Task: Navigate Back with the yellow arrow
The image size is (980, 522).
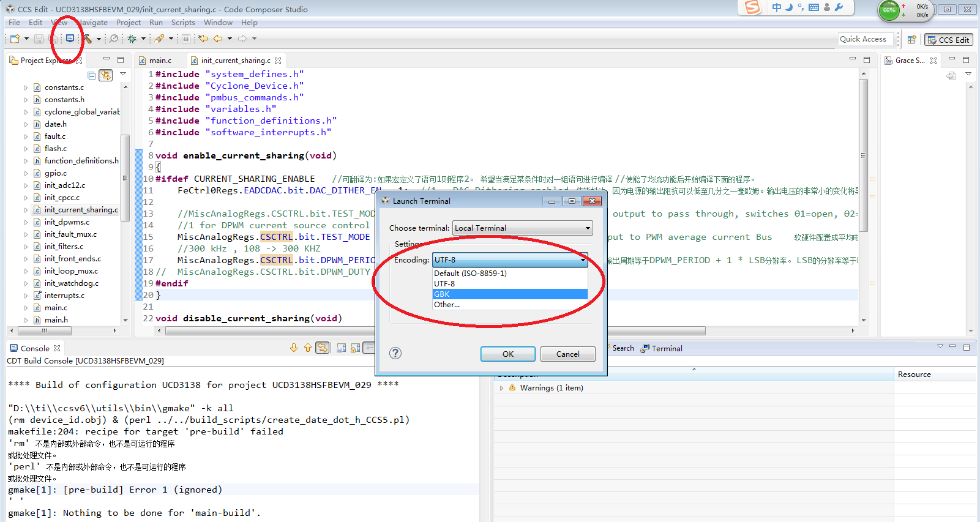Action: (218, 39)
